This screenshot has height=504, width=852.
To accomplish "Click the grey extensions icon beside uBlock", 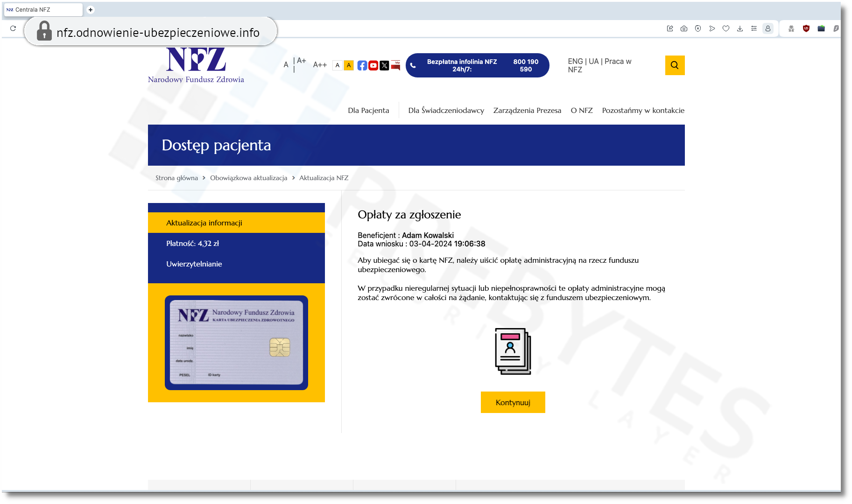I will [x=791, y=28].
